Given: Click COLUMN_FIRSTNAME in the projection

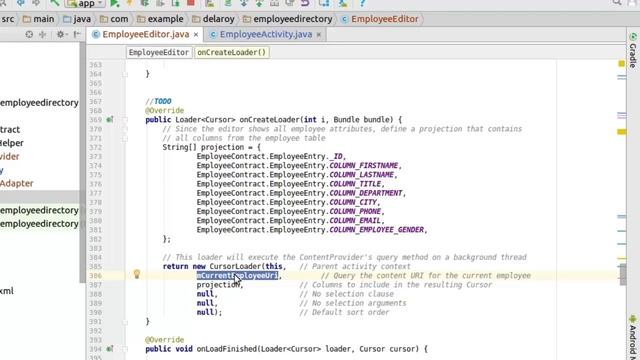Looking at the screenshot, I should click(x=364, y=165).
